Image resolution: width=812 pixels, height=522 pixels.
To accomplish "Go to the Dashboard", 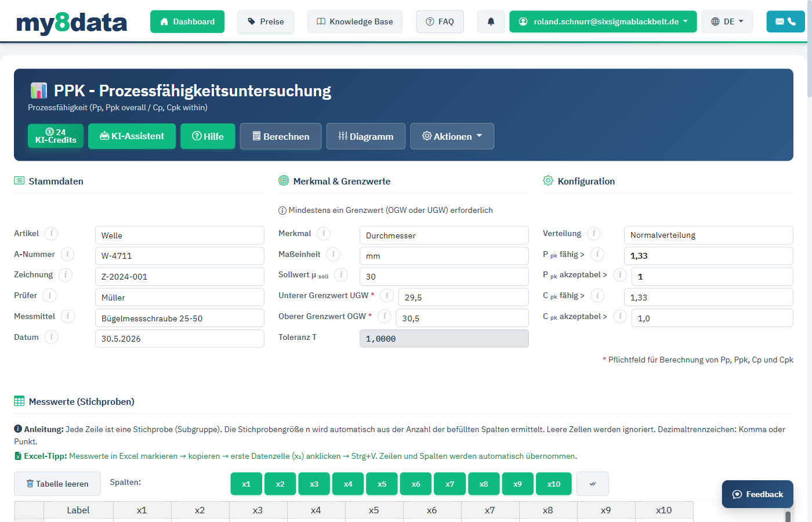I will click(x=187, y=21).
